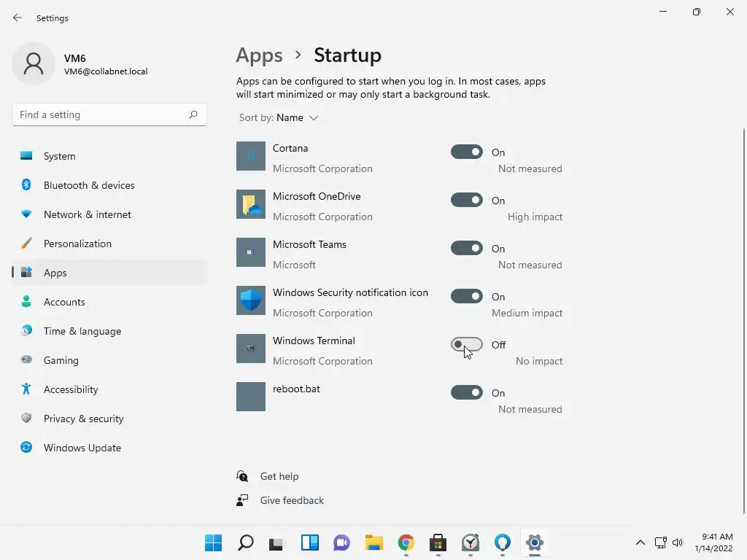Open the Windows Start button
747x560 pixels.
pos(214,542)
